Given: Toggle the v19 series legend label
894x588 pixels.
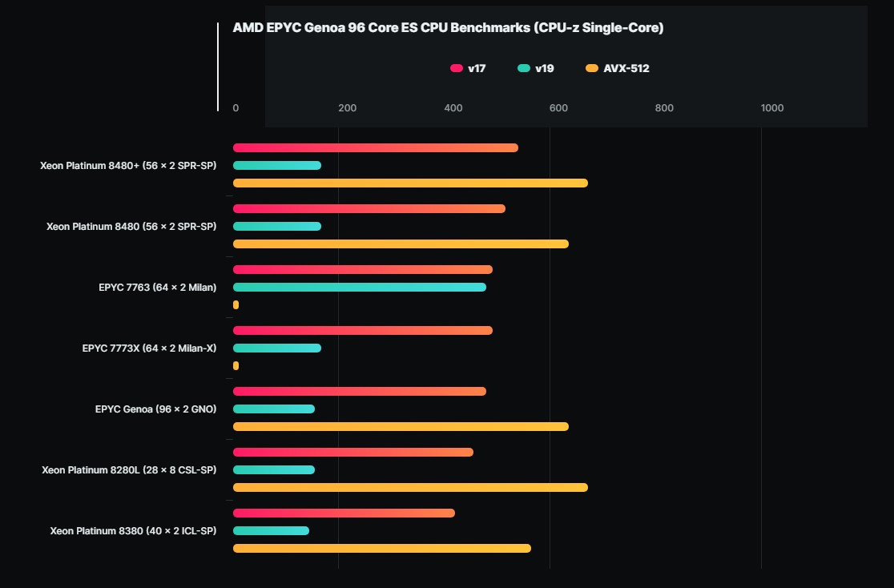Looking at the screenshot, I should (x=545, y=69).
